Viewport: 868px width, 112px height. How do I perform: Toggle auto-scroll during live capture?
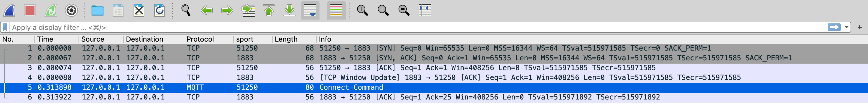pos(310,10)
